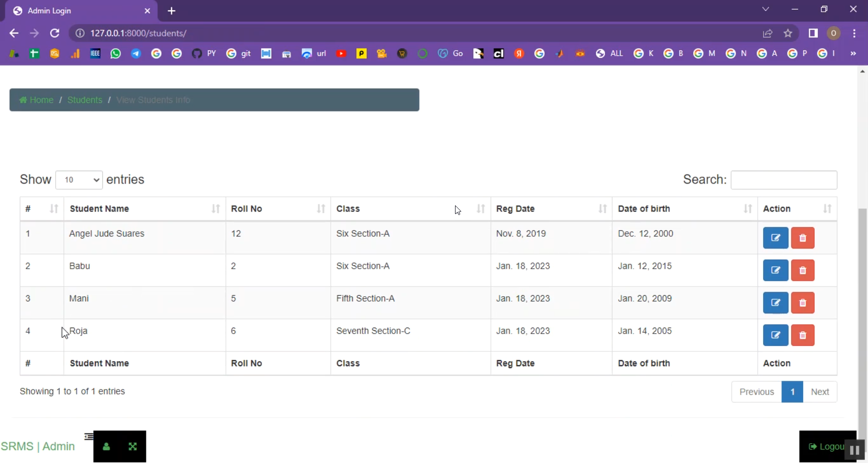Sort table by Roll No column

(x=278, y=209)
